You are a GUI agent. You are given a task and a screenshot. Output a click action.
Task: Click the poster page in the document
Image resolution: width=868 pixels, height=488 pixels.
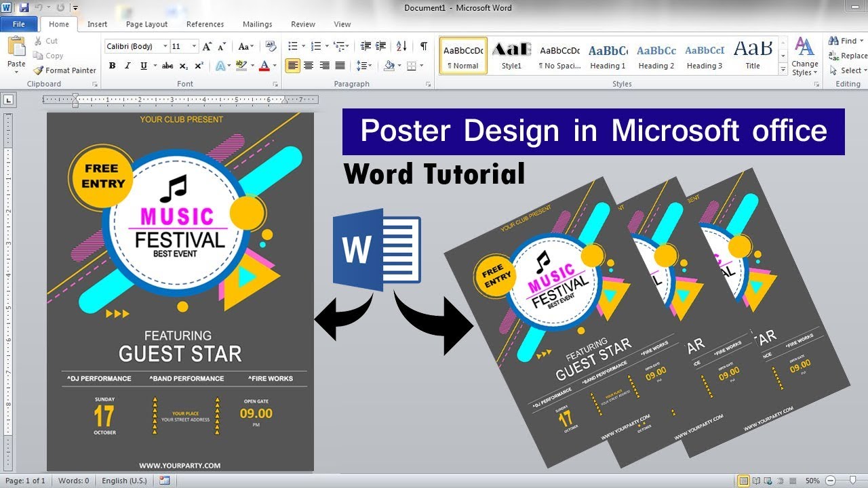pos(180,291)
